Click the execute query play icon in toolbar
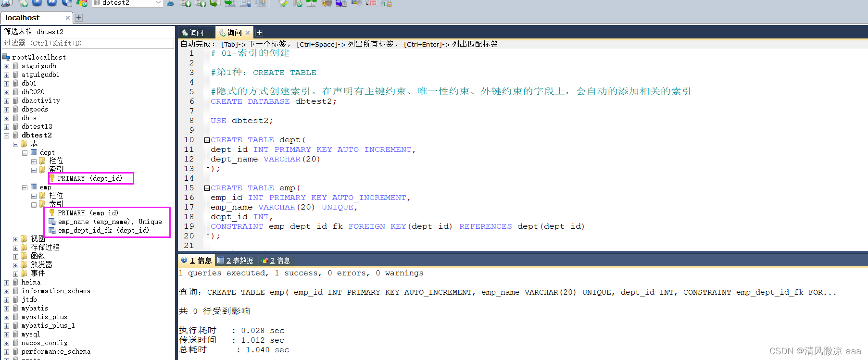This screenshot has width=868, height=360. [x=37, y=2]
